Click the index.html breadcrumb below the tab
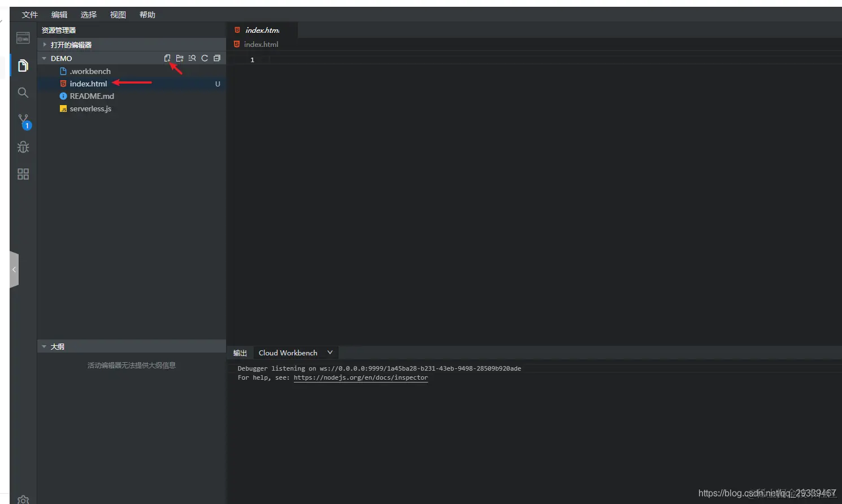Viewport: 842px width, 504px height. tap(261, 44)
